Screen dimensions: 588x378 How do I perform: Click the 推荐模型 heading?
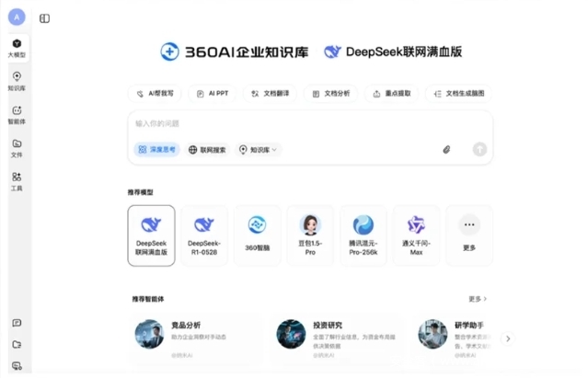point(140,192)
